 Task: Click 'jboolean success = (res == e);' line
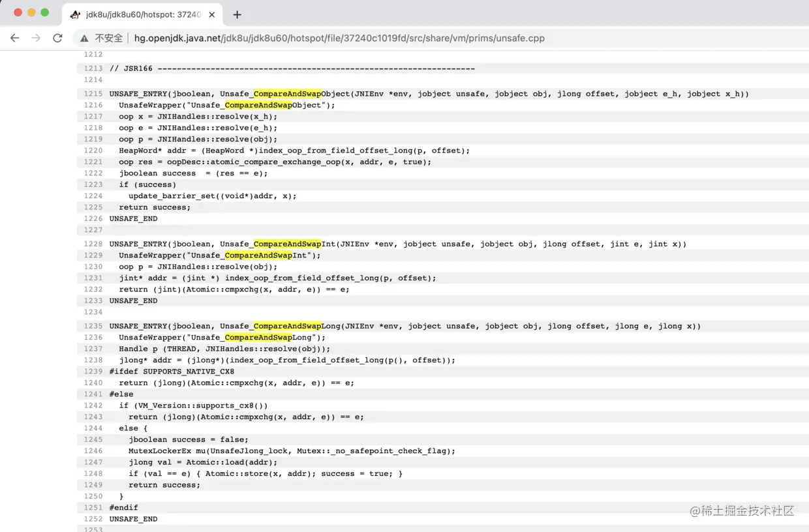193,173
